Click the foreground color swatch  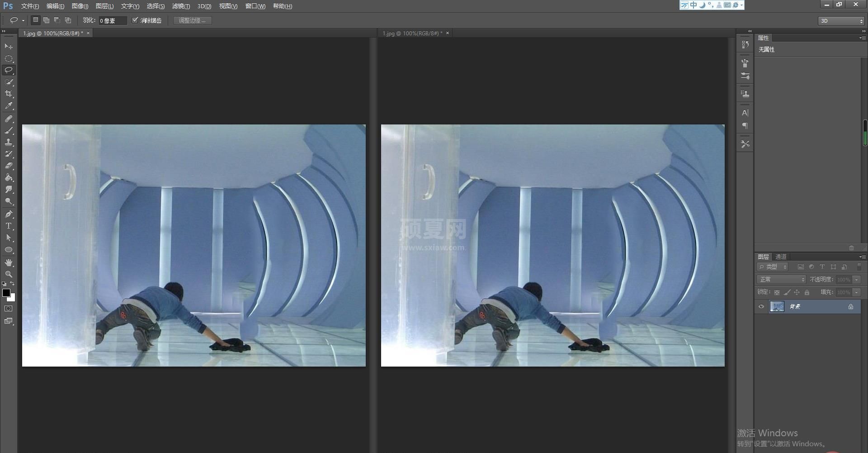click(6, 292)
